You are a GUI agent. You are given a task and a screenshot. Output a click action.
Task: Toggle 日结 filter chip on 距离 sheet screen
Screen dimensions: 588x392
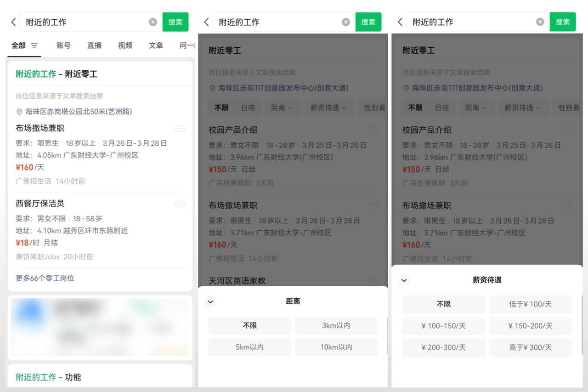point(248,108)
